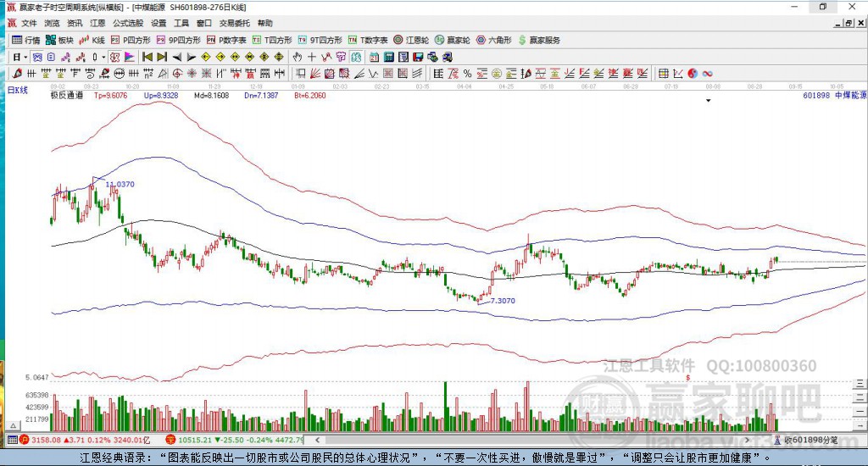Screen dimensions: 868x466
Task: Click the 11.0370 high price marker
Action: pyautogui.click(x=120, y=185)
